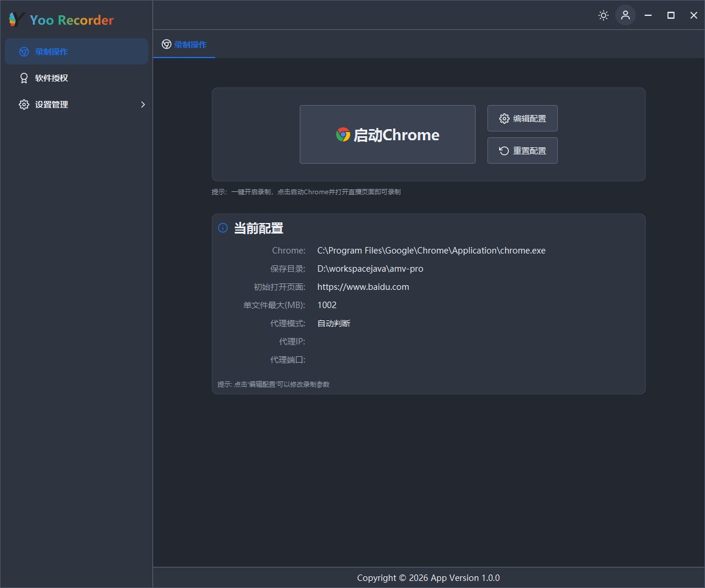Click the save directory D:\workspacejava\amv-pro
This screenshot has width=705, height=588.
(x=370, y=269)
